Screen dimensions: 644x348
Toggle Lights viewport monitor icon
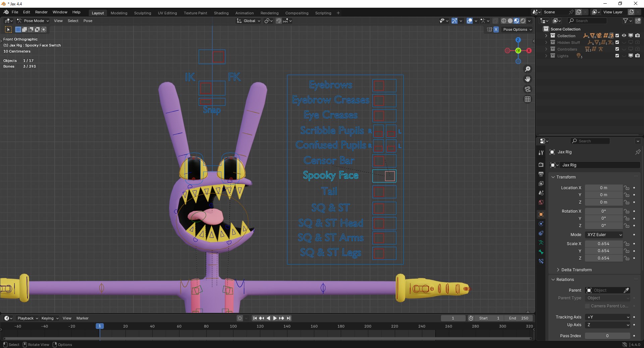(631, 56)
